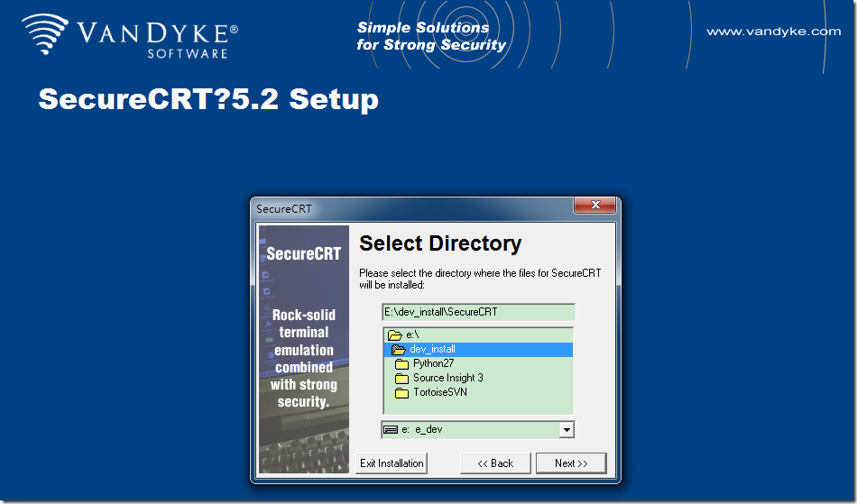The width and height of the screenshot is (857, 504).
Task: Click the install path input field
Action: [x=478, y=312]
